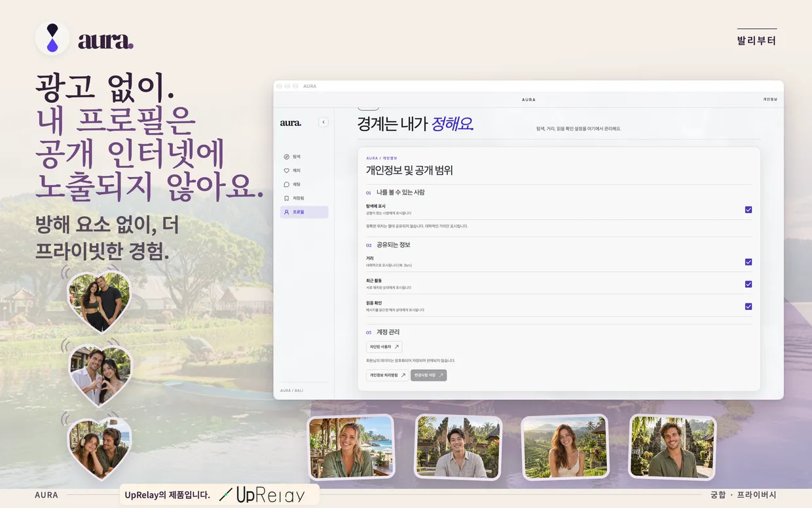Open 저장됨 bookmark icon in the sidebar
The height and width of the screenshot is (508, 812).
[286, 198]
